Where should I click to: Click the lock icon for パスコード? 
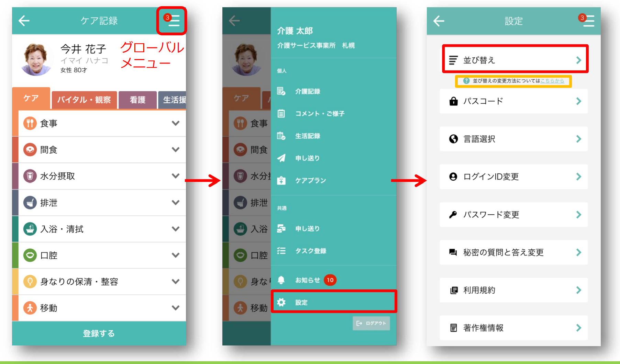tap(453, 101)
